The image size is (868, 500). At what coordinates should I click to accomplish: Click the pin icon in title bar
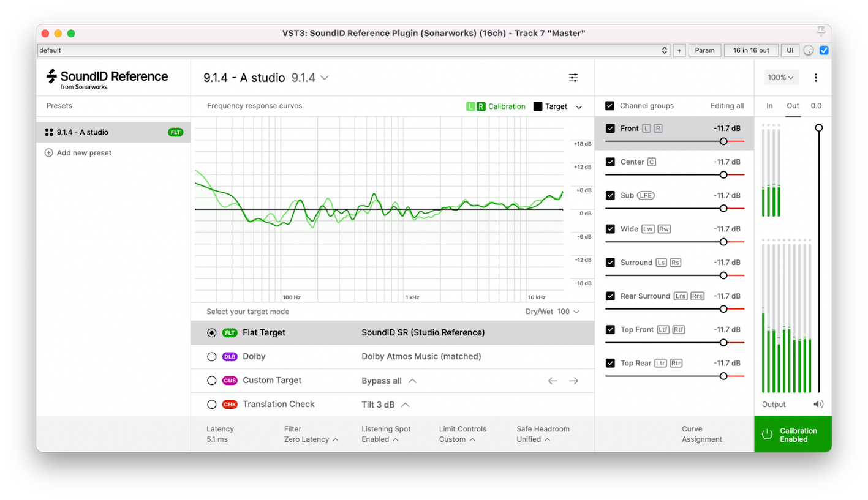[821, 32]
